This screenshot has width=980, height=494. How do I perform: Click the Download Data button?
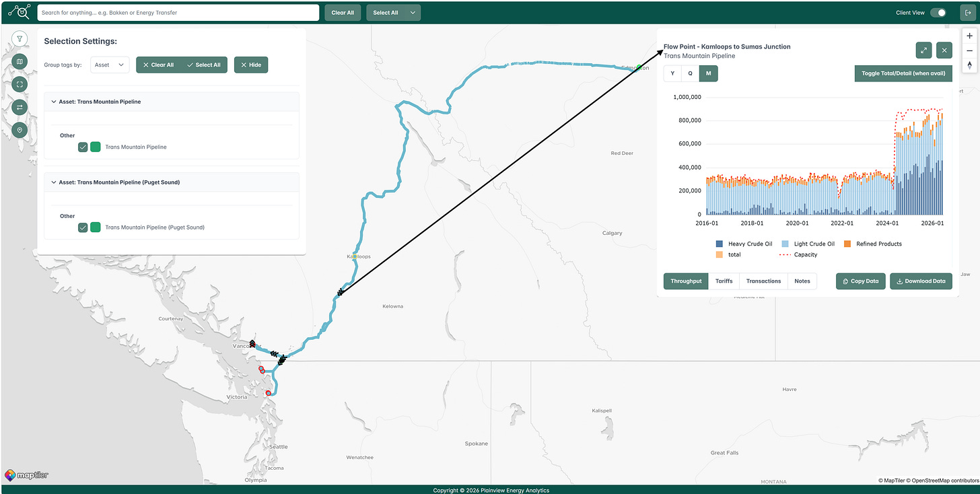coord(921,281)
